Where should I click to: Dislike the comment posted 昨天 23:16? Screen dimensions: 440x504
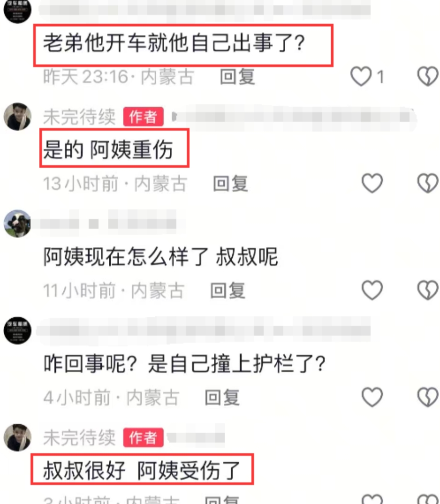[428, 76]
